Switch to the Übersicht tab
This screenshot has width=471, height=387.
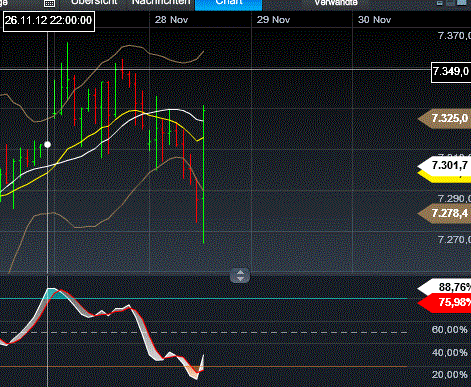[94, 2]
